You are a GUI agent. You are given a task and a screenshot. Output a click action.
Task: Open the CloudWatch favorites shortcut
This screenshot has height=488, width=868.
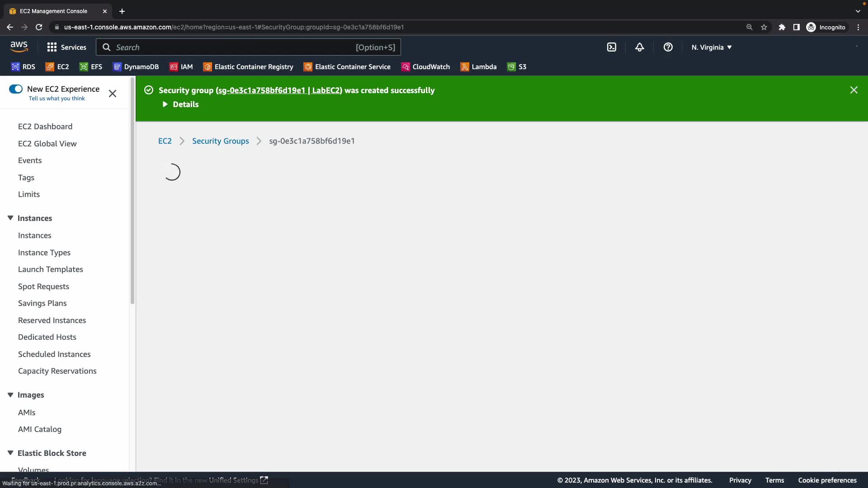(x=425, y=67)
